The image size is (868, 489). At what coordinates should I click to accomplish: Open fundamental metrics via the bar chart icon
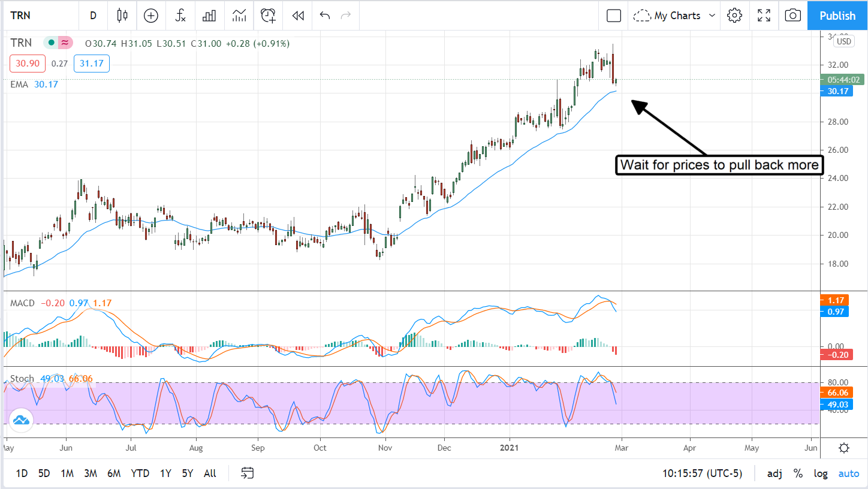[209, 16]
